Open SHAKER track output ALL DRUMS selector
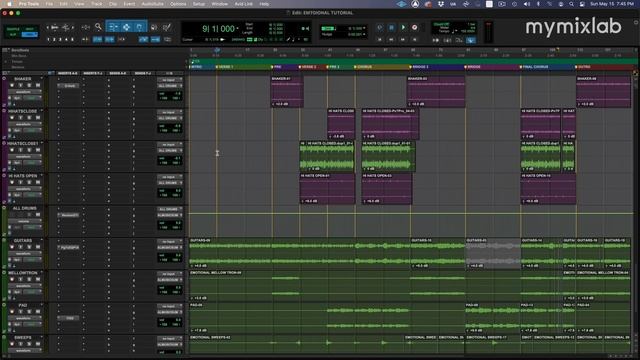Viewport: 640px width, 360px height. point(170,86)
